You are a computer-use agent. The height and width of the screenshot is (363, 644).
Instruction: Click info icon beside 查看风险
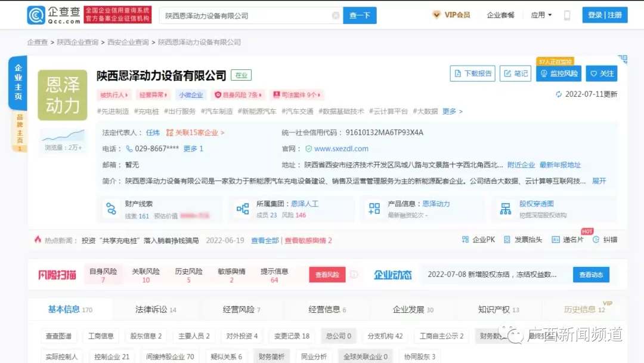tap(354, 275)
